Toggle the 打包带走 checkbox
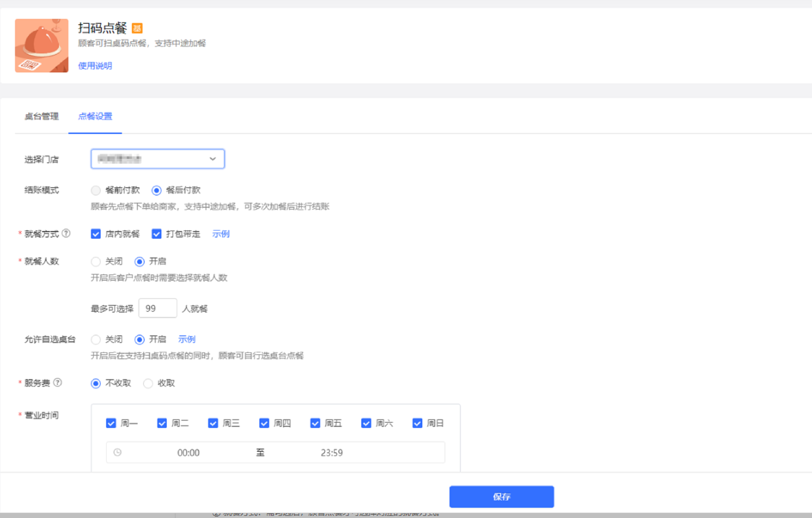The width and height of the screenshot is (812, 518). pos(156,234)
